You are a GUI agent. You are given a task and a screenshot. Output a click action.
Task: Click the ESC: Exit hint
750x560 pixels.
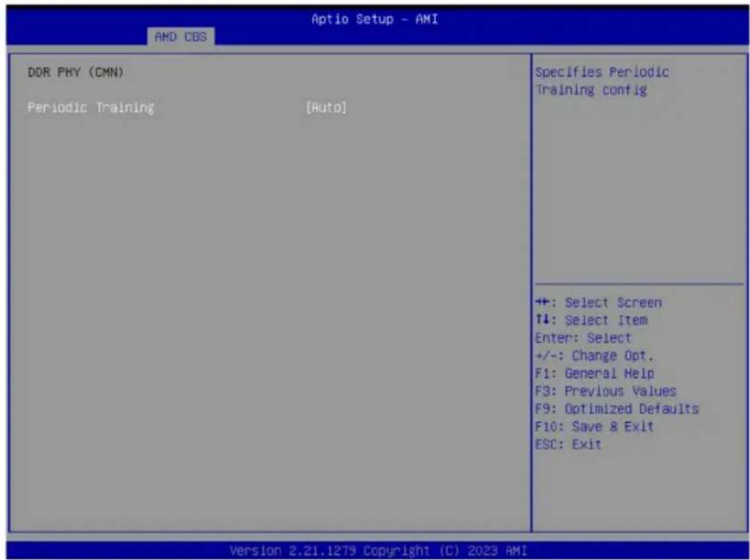[x=569, y=444]
